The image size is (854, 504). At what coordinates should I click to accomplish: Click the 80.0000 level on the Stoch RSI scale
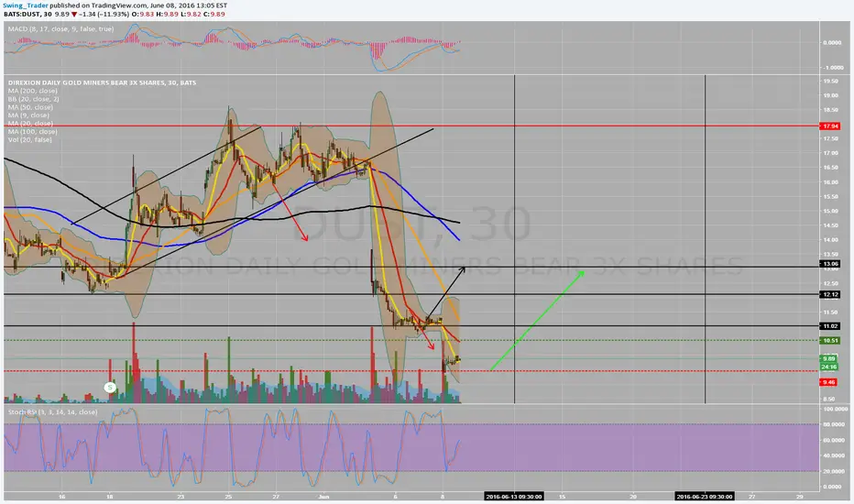(832, 424)
